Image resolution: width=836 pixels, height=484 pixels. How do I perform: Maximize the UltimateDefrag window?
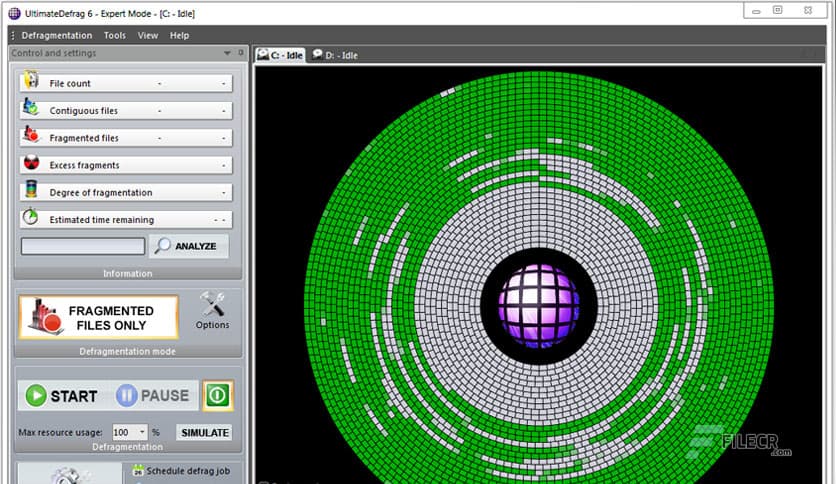[778, 10]
